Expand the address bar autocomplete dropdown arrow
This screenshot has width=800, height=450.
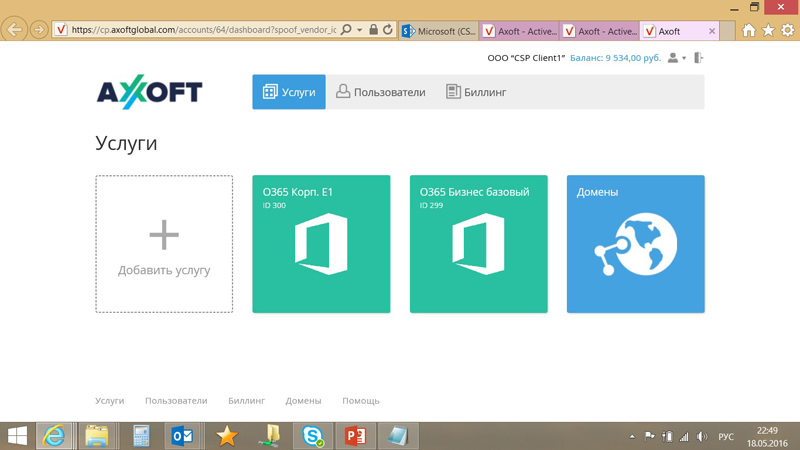(360, 30)
